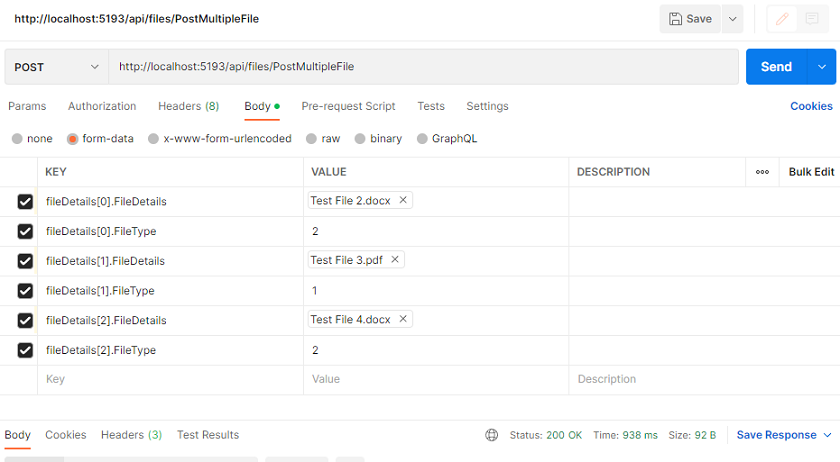Click the globe network icon

[x=491, y=435]
